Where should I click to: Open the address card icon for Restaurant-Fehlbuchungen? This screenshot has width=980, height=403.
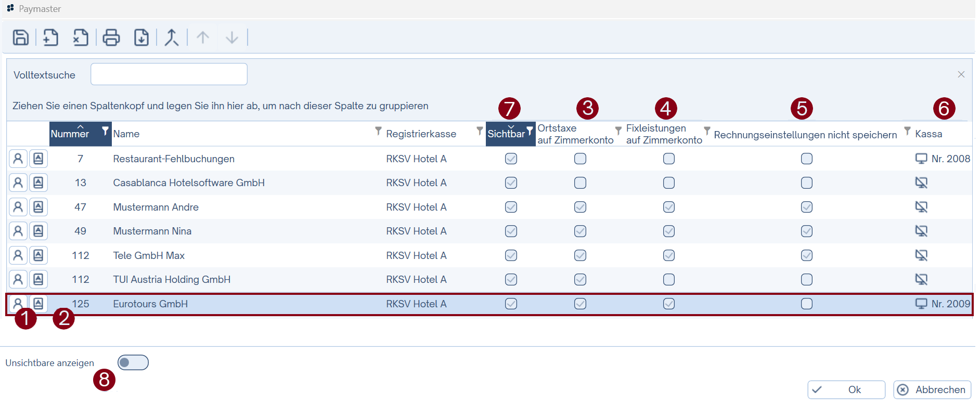click(x=38, y=159)
